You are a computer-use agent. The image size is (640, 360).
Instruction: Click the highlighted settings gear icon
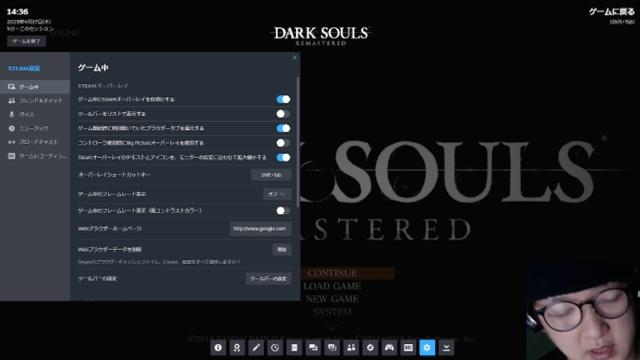coord(427,347)
